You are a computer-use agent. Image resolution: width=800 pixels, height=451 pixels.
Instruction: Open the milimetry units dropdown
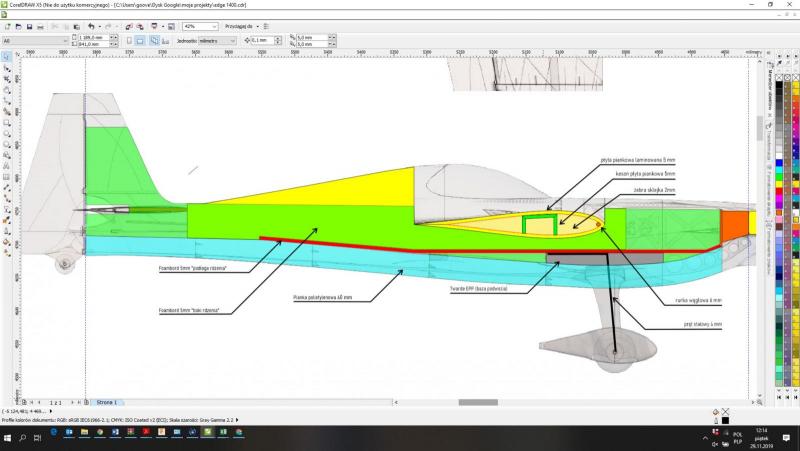(233, 41)
